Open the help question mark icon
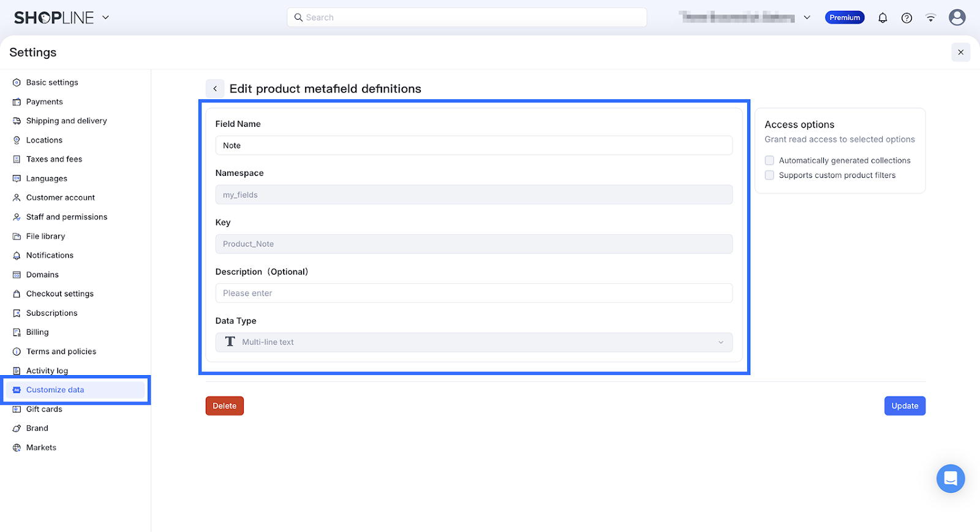 [x=907, y=18]
